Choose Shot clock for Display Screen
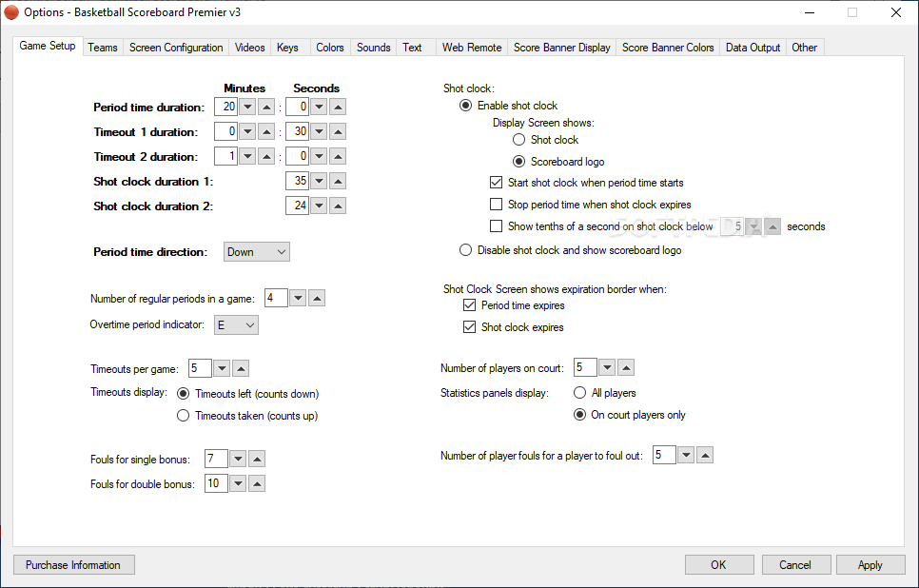919x588 pixels. pyautogui.click(x=518, y=140)
